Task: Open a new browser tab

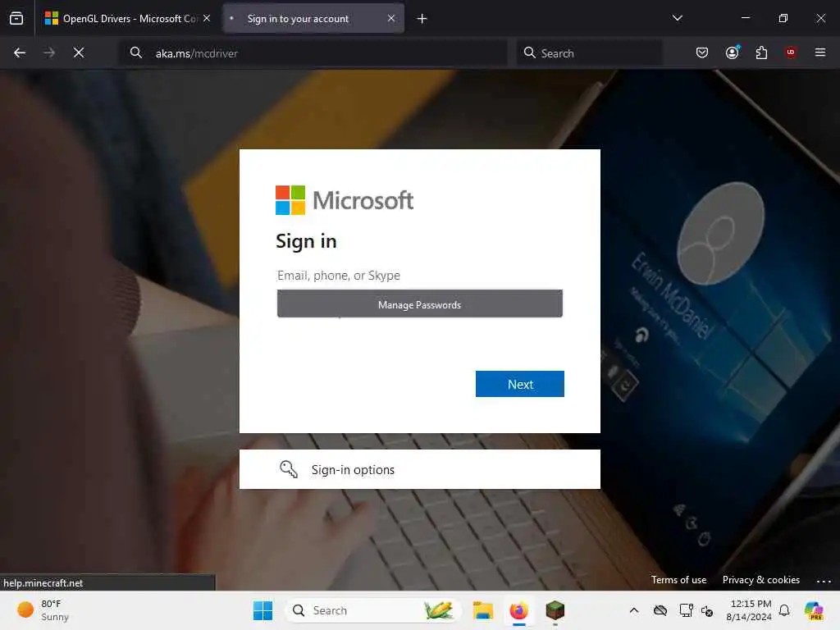Action: point(422,19)
